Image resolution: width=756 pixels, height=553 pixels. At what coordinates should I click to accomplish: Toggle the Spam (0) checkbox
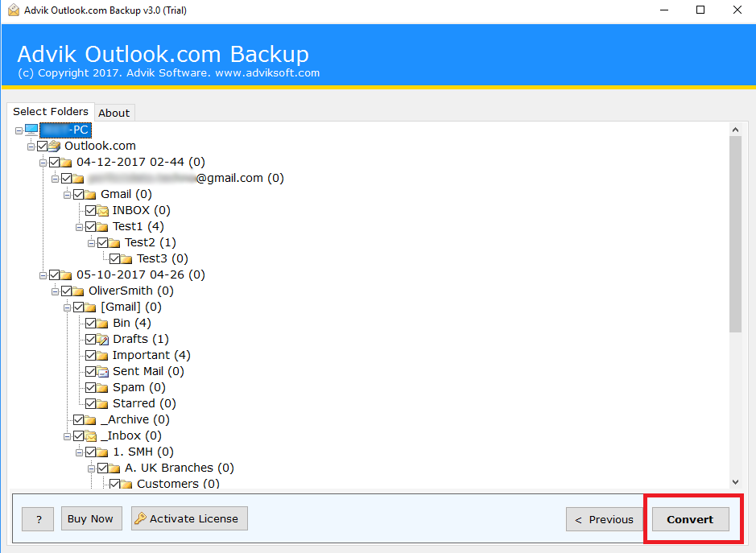pyautogui.click(x=91, y=387)
